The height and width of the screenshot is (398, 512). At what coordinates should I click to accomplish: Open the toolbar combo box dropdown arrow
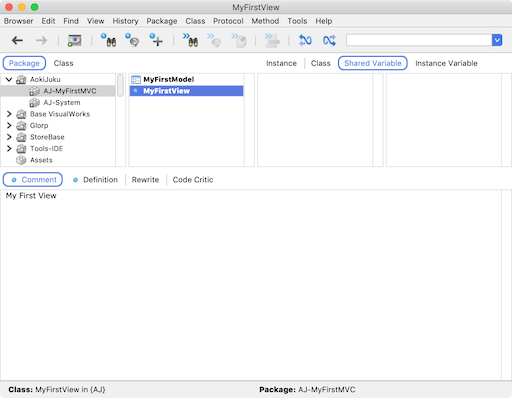[497, 40]
